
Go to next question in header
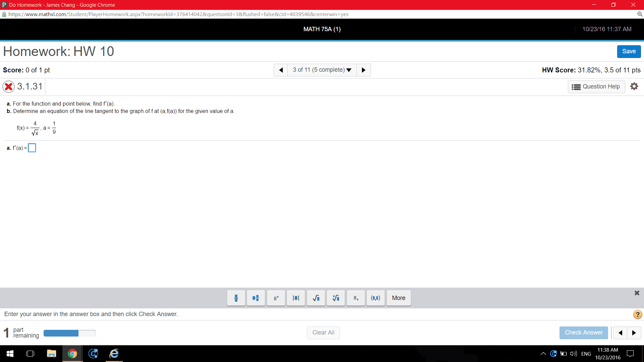tap(364, 70)
